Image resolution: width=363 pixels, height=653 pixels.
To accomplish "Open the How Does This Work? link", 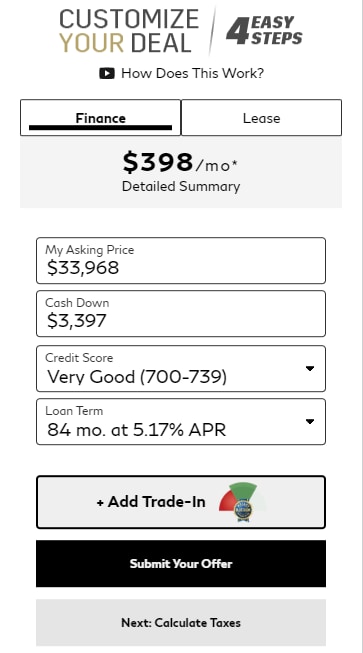I will click(192, 74).
